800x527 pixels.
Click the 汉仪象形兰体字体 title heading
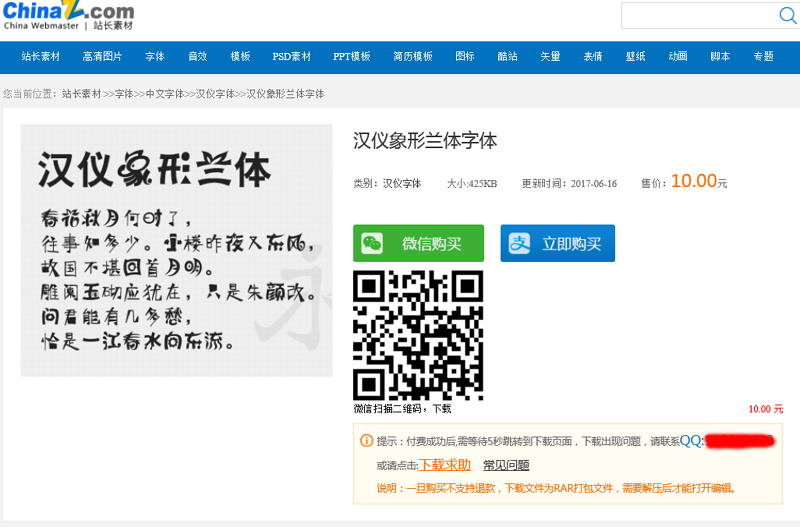tap(425, 141)
